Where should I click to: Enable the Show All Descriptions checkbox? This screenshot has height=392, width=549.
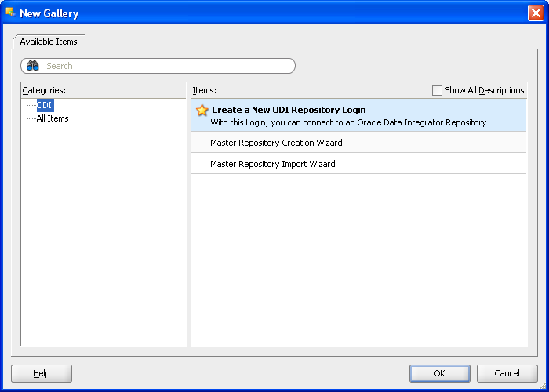click(x=438, y=90)
